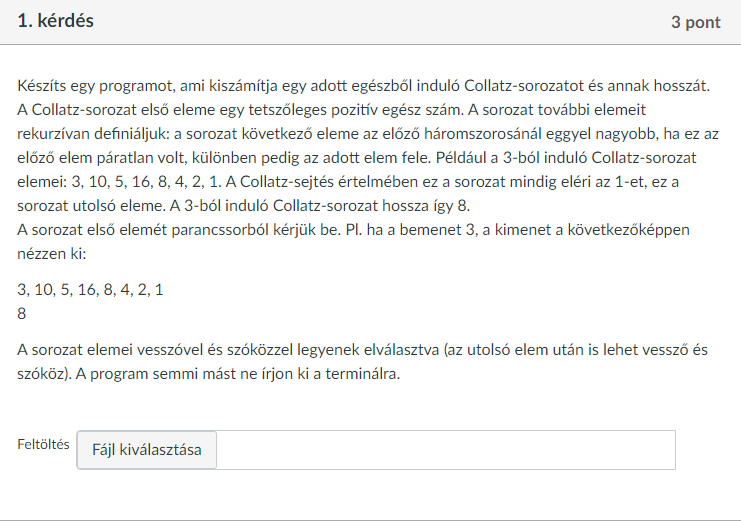741x521 pixels.
Task: Click the line beginning "rekurzívan definiáljuk"
Action: [x=368, y=134]
